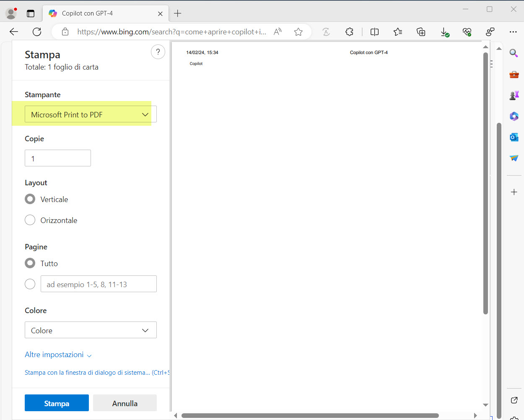Close the Copilot con GPT-4 tab
Screen dimensions: 524x420
tap(160, 14)
